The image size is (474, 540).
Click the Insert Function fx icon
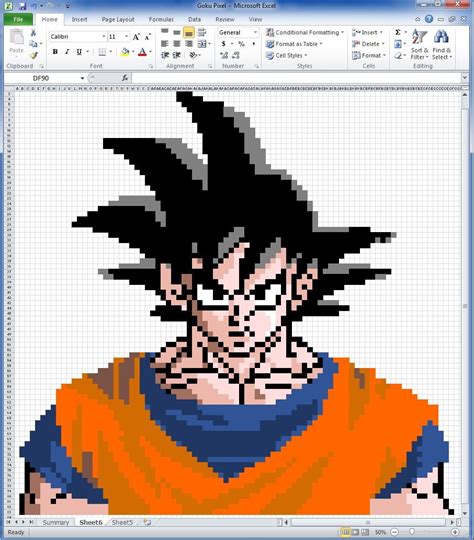(x=125, y=78)
